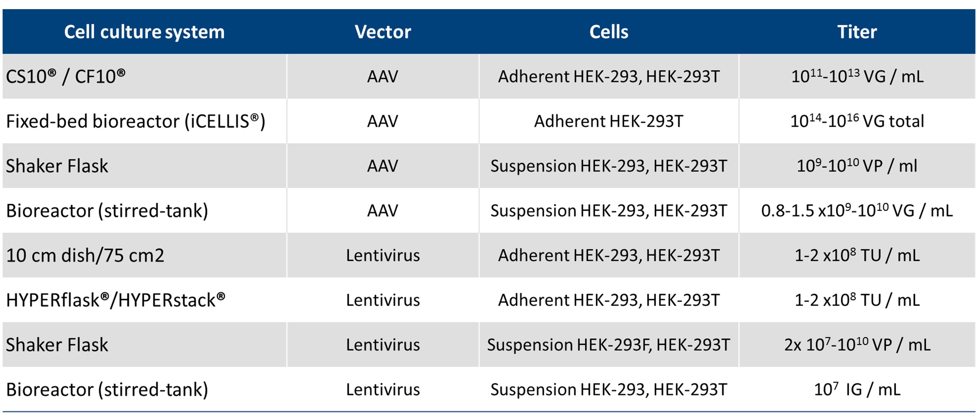This screenshot has height=418, width=980.
Task: Click the "Titer" column header
Action: 857,32
